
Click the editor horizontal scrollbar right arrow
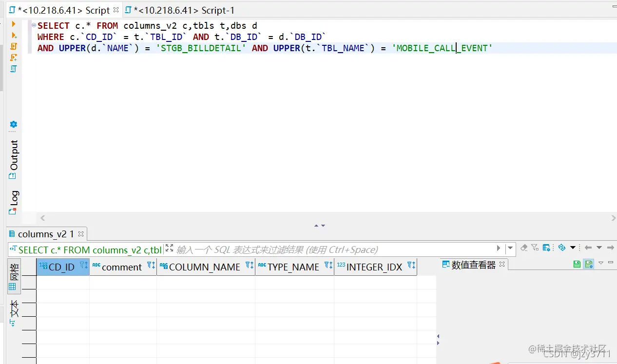click(x=614, y=218)
